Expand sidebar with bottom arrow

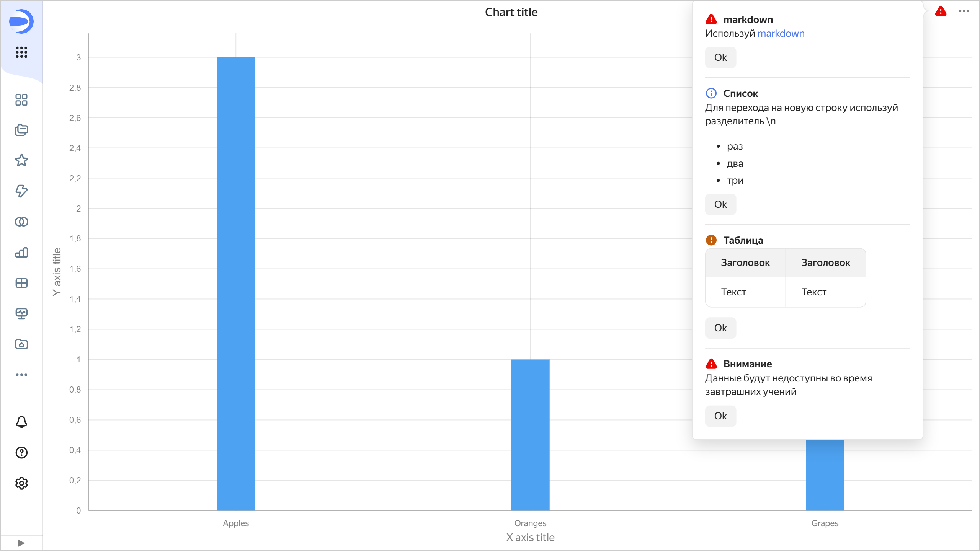(x=21, y=543)
